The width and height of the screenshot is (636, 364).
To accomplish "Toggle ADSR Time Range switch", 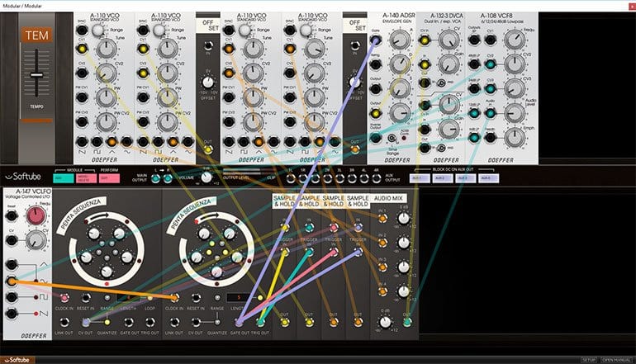I will click(x=392, y=139).
